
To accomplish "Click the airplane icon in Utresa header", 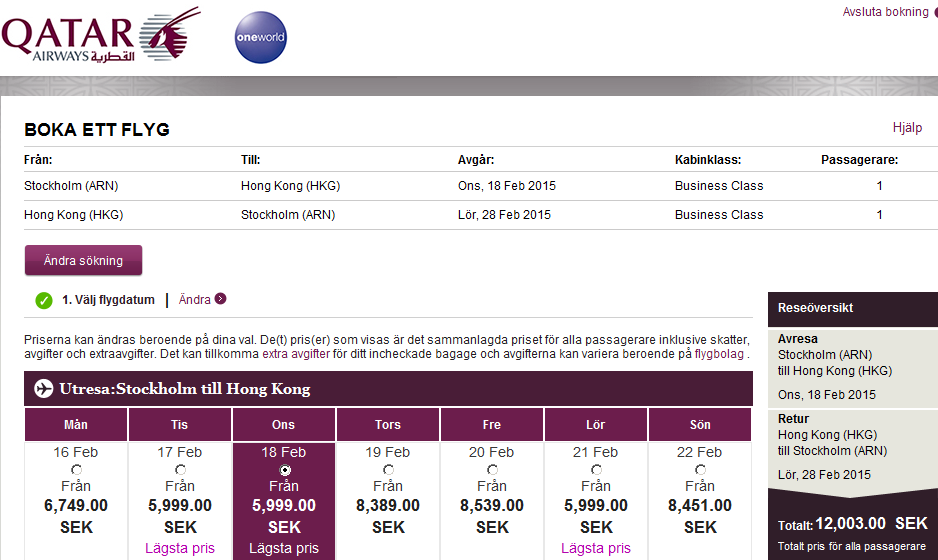I will coord(43,389).
